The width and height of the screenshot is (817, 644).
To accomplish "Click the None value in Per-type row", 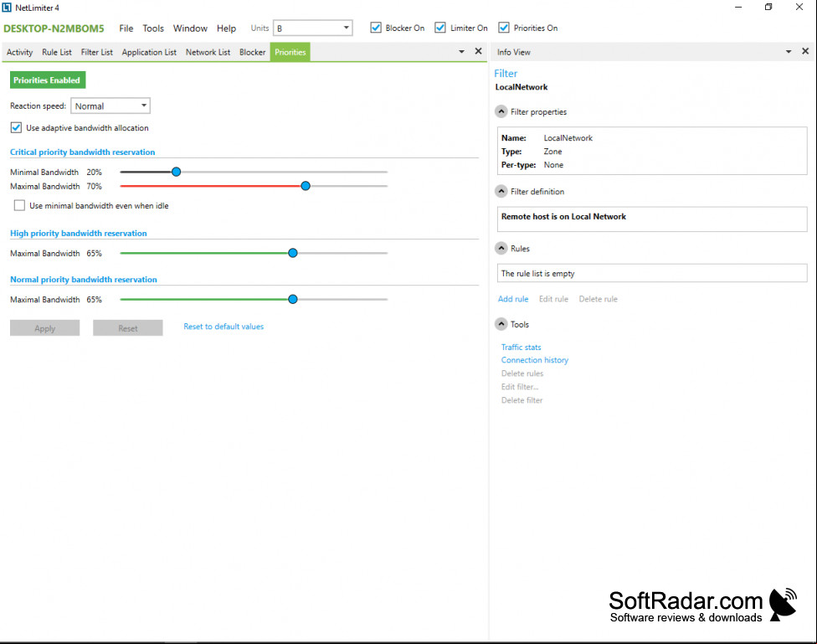I will click(553, 165).
